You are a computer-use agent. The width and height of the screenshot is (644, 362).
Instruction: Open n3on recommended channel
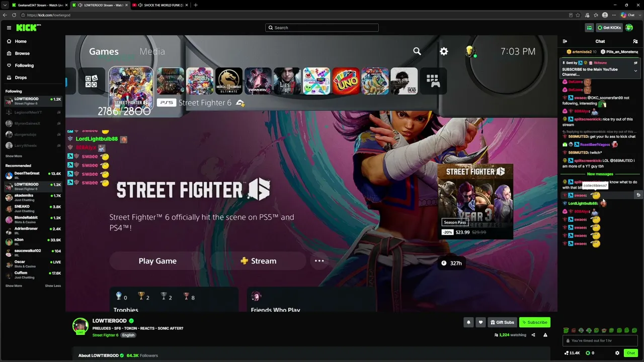click(x=33, y=241)
